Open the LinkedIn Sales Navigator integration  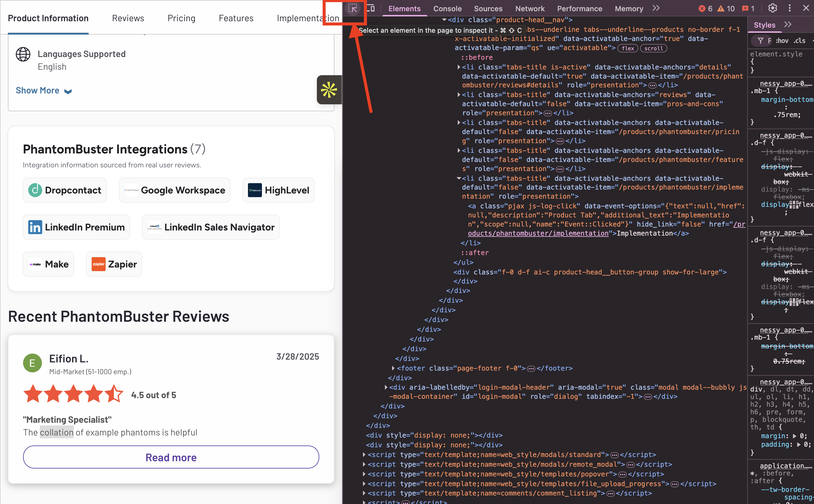[x=211, y=227]
